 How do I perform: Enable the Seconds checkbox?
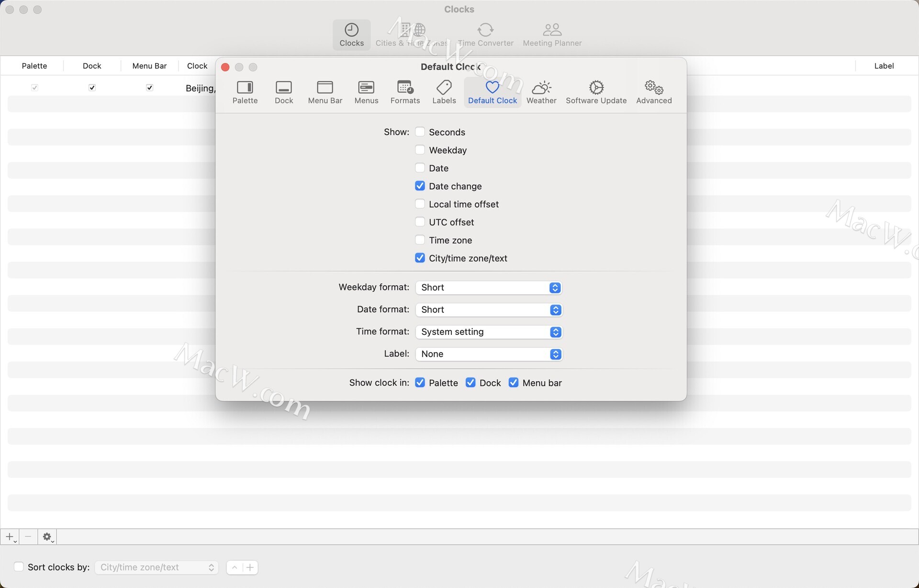click(x=420, y=132)
